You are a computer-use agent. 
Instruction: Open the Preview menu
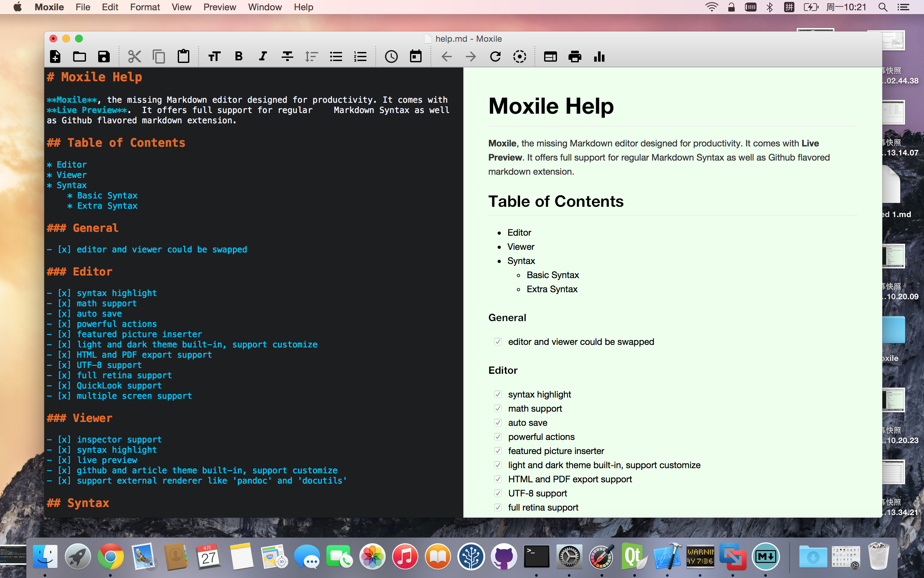point(219,7)
